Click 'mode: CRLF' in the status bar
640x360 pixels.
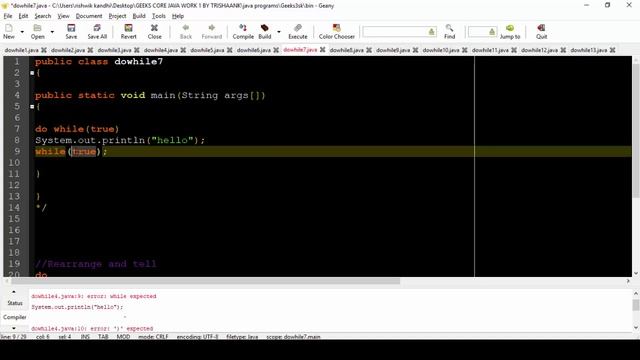click(153, 337)
